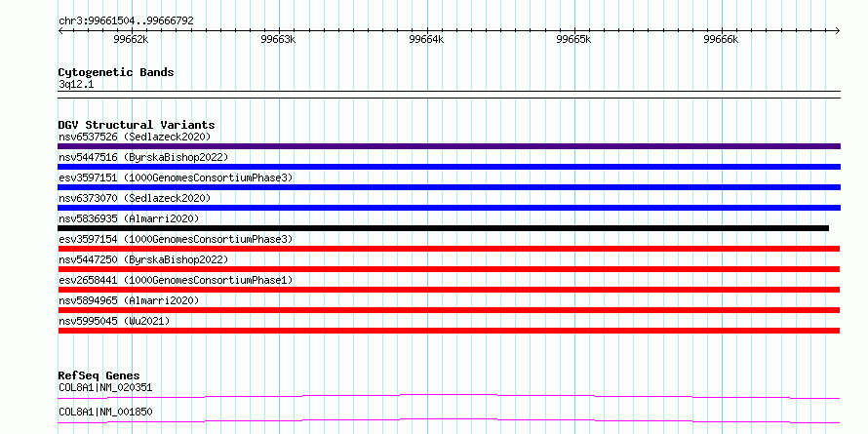This screenshot has width=868, height=434.
Task: Click the red esv2658441 variant bar
Action: point(449,290)
